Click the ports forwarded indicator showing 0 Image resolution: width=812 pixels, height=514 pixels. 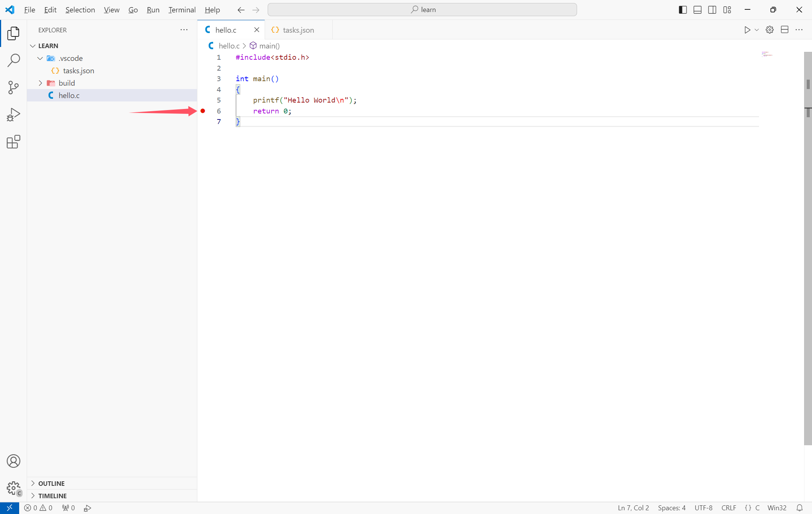(x=68, y=508)
